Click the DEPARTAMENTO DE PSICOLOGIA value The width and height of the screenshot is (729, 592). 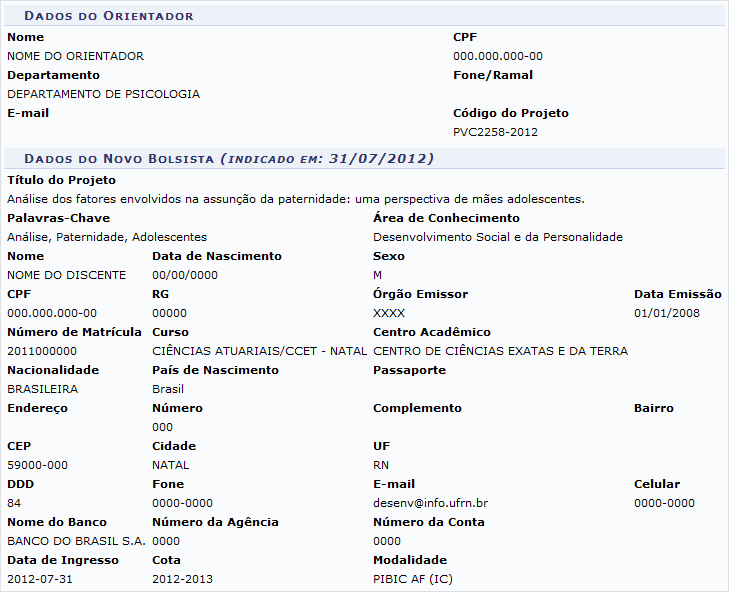[103, 94]
